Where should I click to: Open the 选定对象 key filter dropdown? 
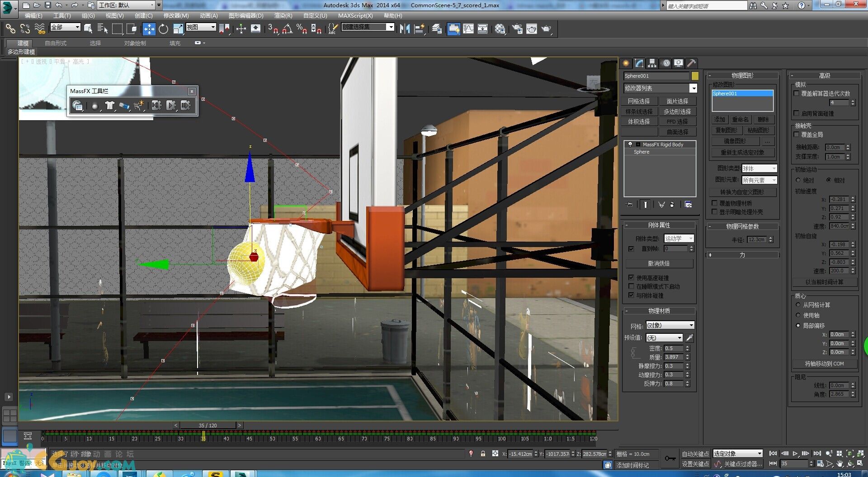point(738,454)
